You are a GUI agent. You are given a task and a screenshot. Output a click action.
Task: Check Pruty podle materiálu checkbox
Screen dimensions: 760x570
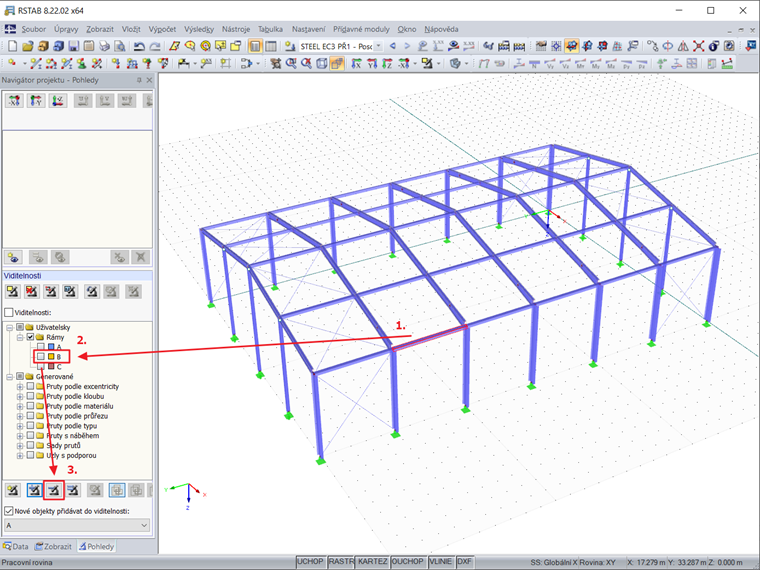tap(30, 406)
